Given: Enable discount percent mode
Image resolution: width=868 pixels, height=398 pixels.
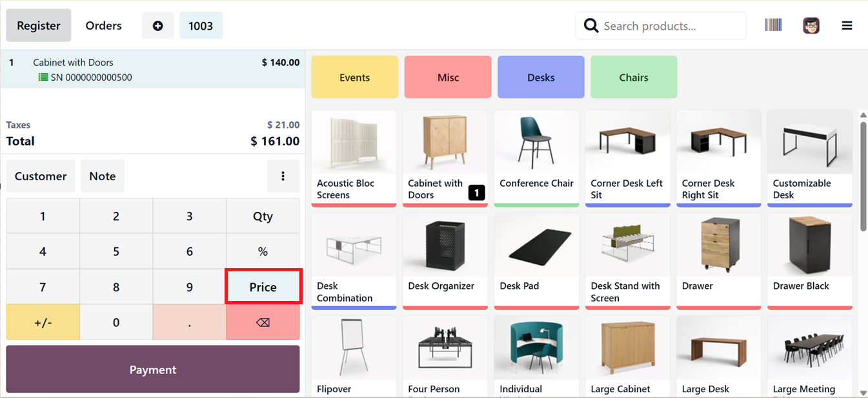Looking at the screenshot, I should [263, 251].
